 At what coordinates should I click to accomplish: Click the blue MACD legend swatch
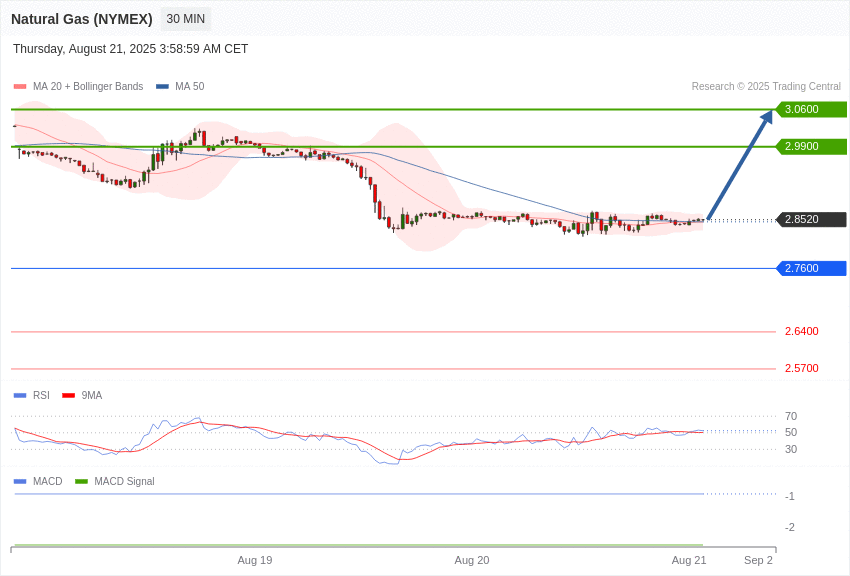[20, 482]
